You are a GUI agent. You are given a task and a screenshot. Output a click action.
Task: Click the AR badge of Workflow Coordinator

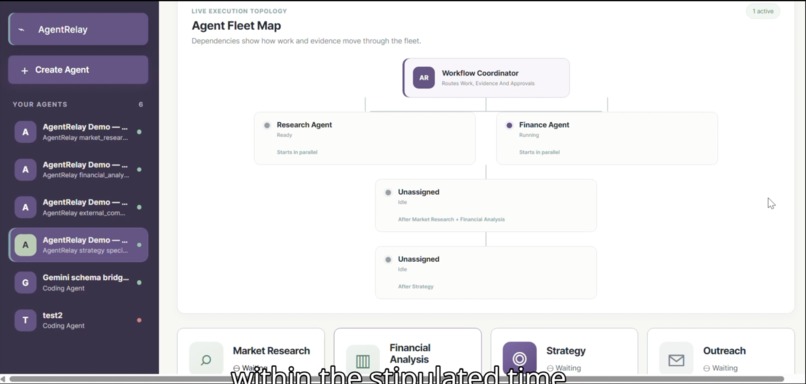coord(424,78)
